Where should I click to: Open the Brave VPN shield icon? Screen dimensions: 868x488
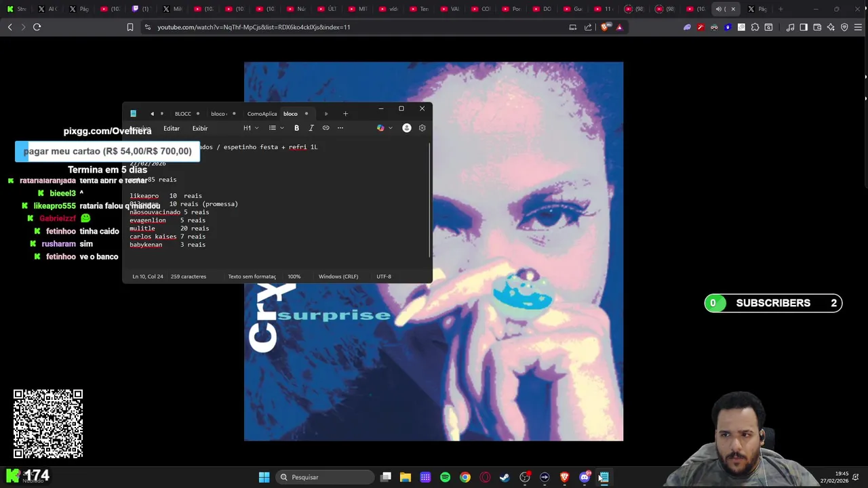click(844, 27)
